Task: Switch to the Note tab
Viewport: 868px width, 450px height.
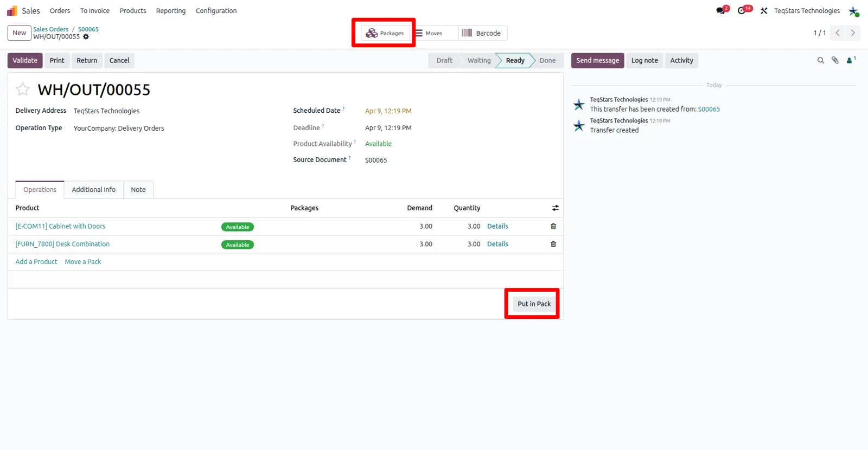Action: [138, 190]
